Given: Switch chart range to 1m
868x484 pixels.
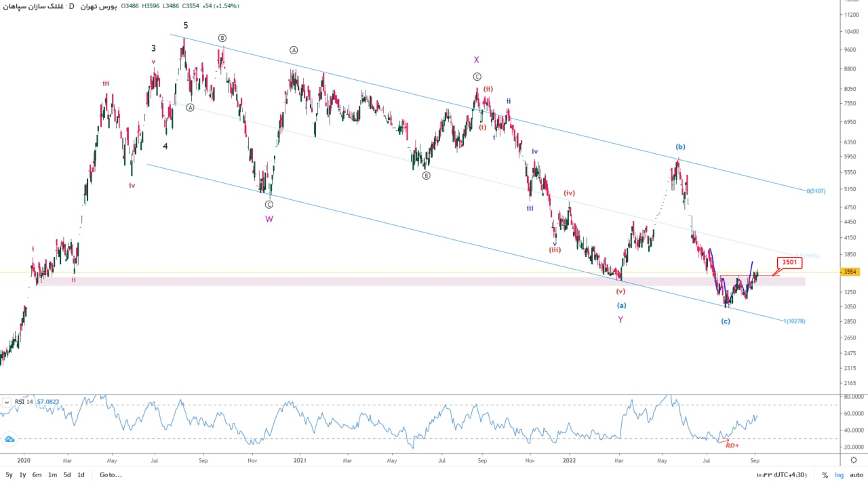Looking at the screenshot, I should 52,475.
